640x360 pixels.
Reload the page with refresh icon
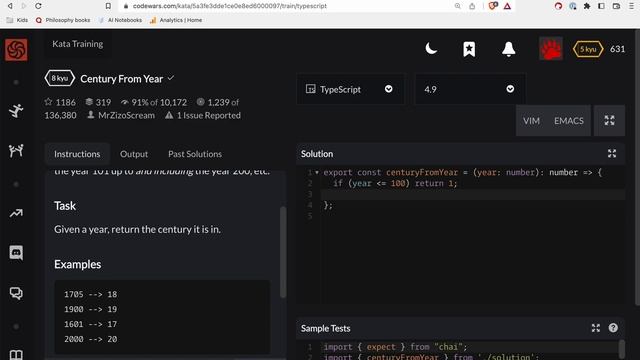(x=38, y=6)
